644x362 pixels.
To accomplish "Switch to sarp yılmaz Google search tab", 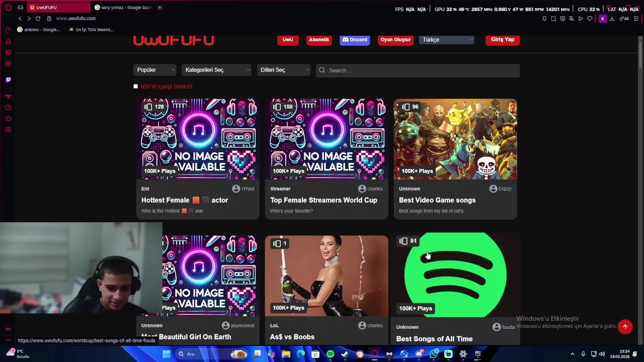I will point(123,8).
